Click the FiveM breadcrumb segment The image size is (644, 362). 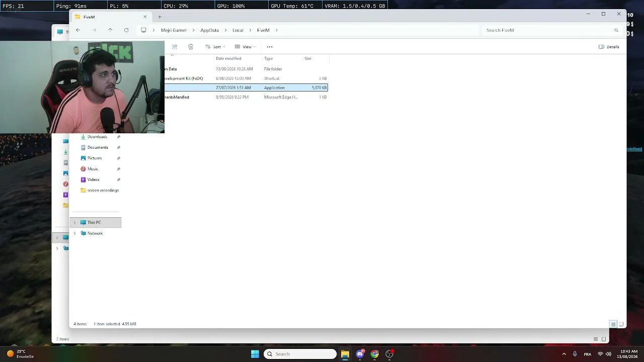(263, 30)
